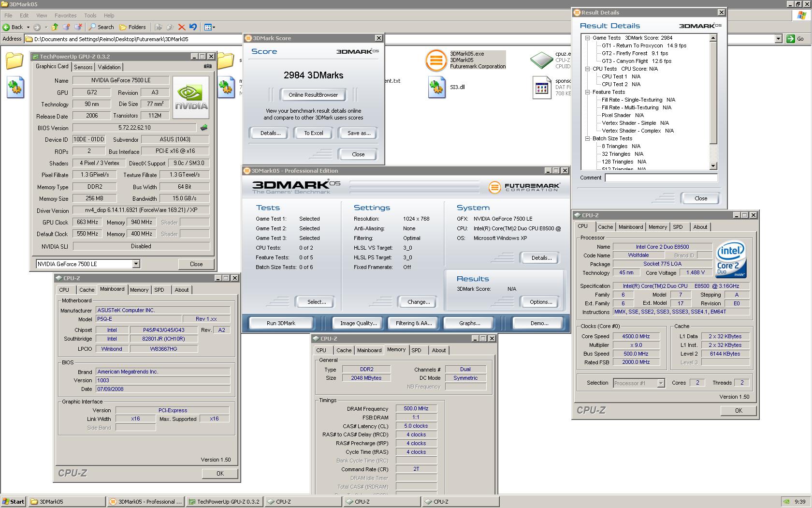Open the Explorer Tools menu
This screenshot has height=508, width=812.
coord(90,15)
